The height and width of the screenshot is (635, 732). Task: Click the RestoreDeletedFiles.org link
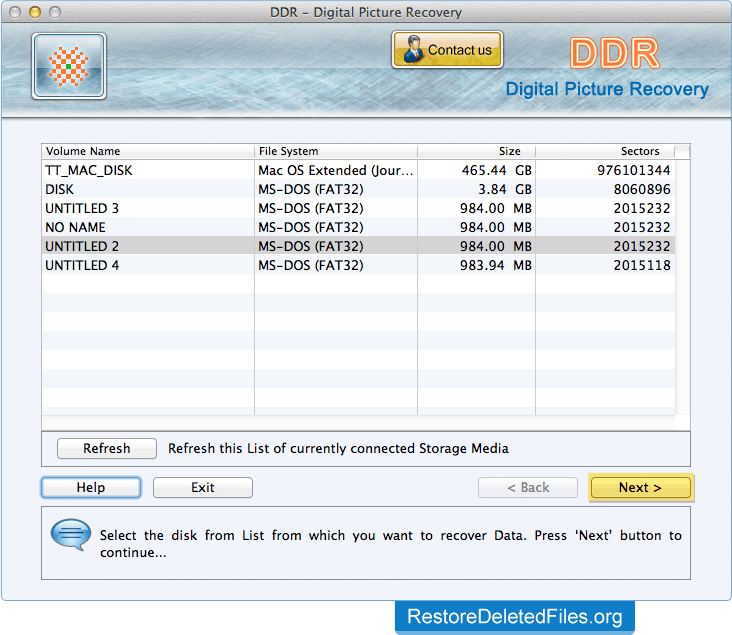coord(514,617)
